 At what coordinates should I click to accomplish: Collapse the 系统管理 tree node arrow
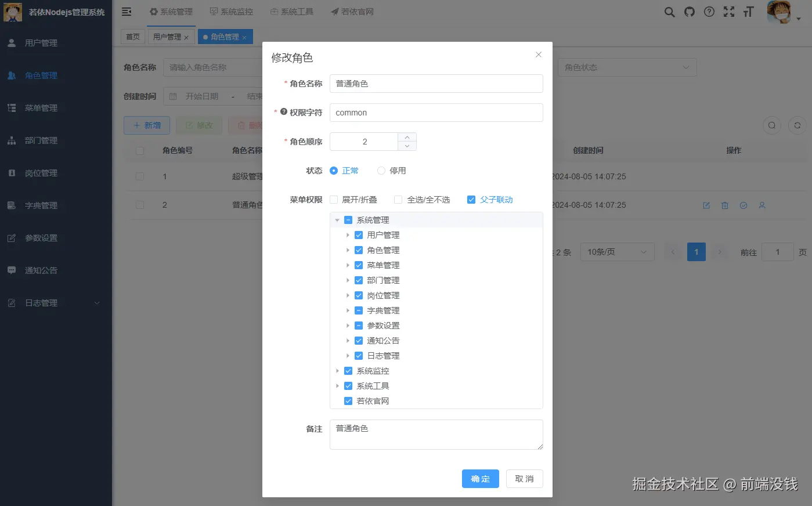tap(337, 220)
